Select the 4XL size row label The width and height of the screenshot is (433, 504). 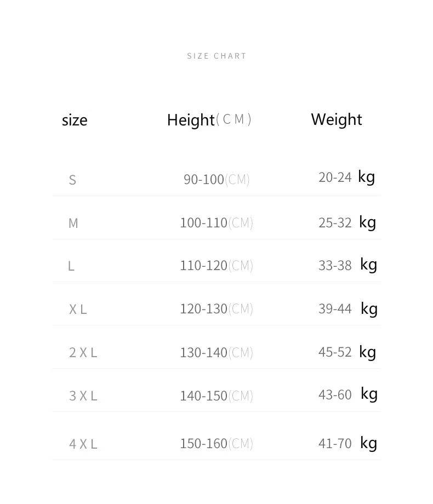pyautogui.click(x=83, y=444)
